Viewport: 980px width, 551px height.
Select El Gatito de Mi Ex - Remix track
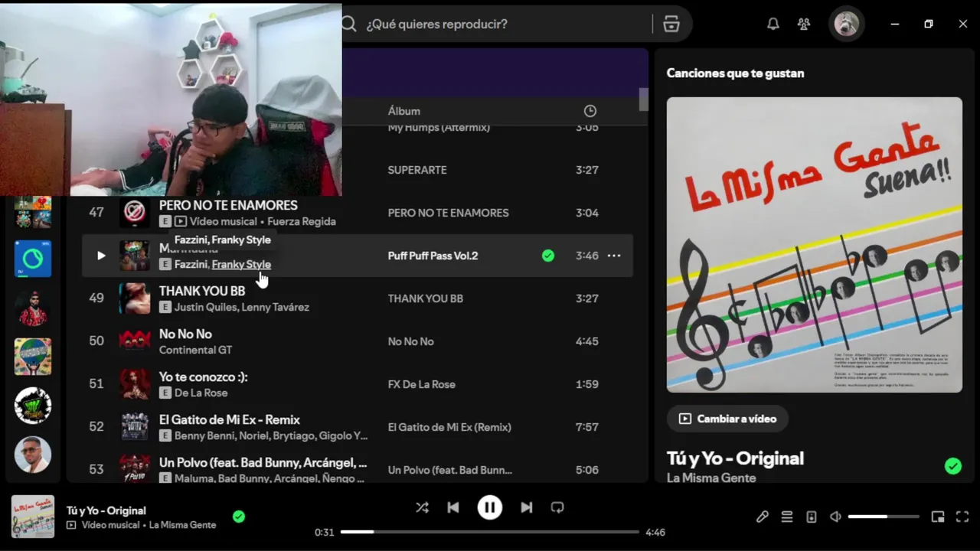(230, 419)
